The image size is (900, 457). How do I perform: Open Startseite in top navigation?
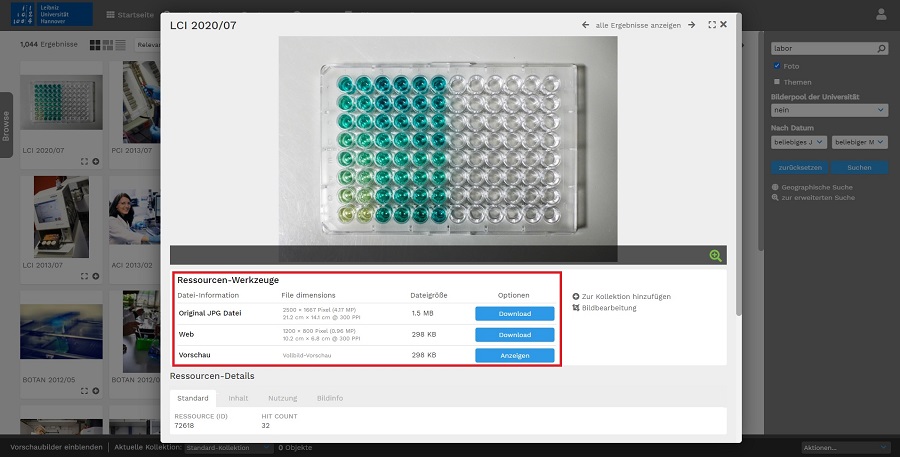click(x=130, y=15)
